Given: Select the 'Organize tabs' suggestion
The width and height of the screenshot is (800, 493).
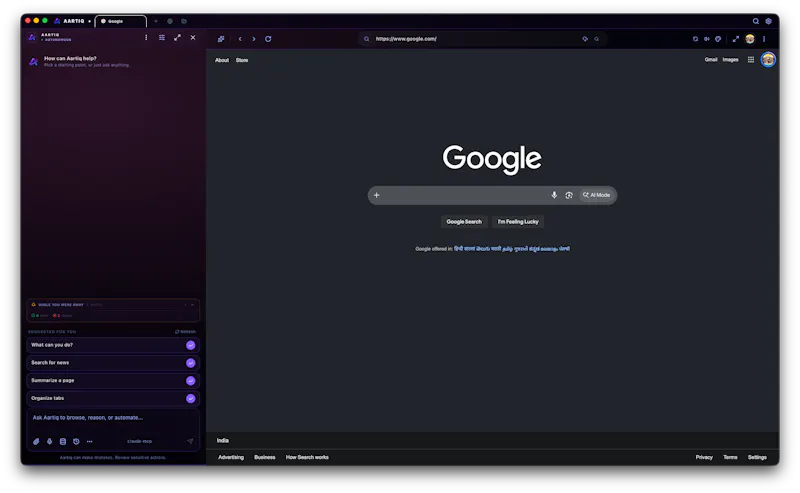Looking at the screenshot, I should tap(113, 399).
